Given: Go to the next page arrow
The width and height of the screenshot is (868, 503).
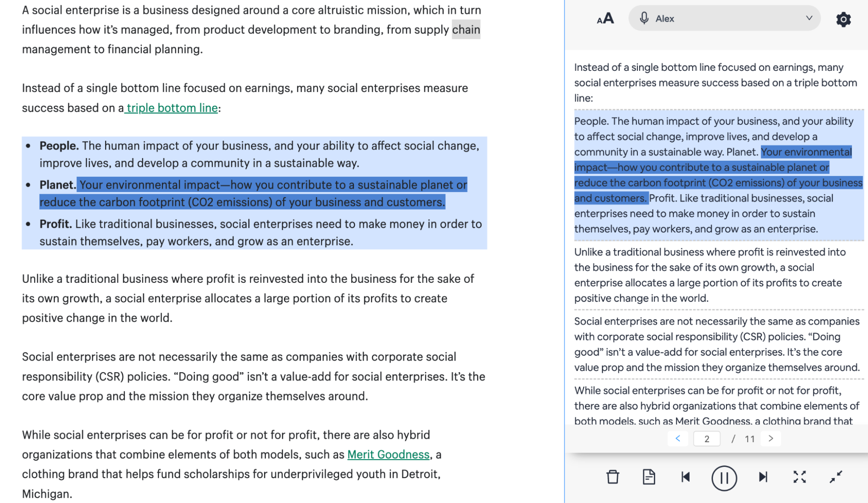Looking at the screenshot, I should [771, 438].
